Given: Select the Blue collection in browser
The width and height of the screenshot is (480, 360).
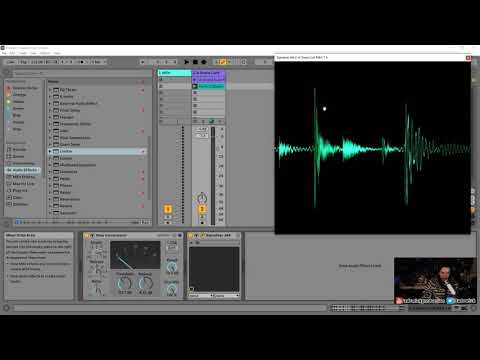Looking at the screenshot, I should click(17, 115).
